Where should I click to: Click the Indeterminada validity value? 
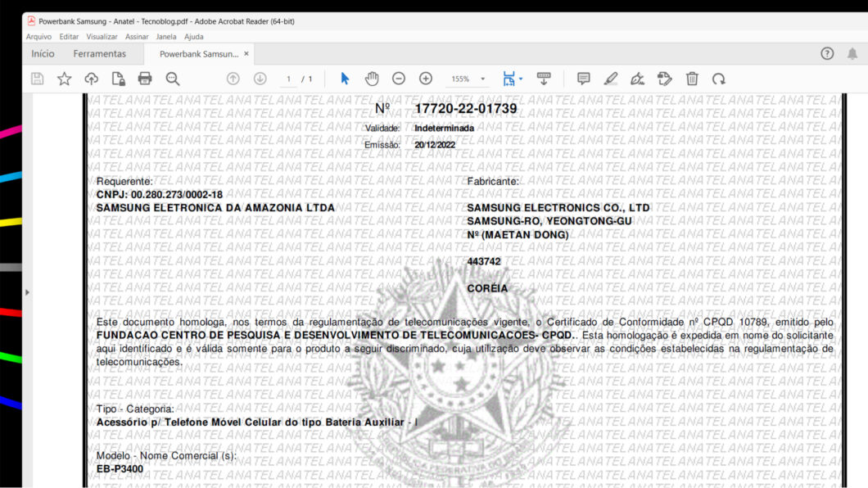pyautogui.click(x=444, y=128)
